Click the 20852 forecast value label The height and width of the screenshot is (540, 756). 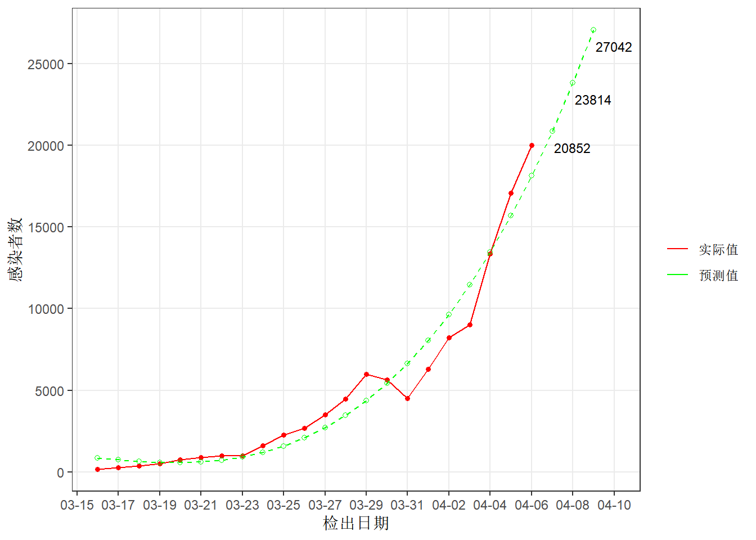pyautogui.click(x=572, y=148)
